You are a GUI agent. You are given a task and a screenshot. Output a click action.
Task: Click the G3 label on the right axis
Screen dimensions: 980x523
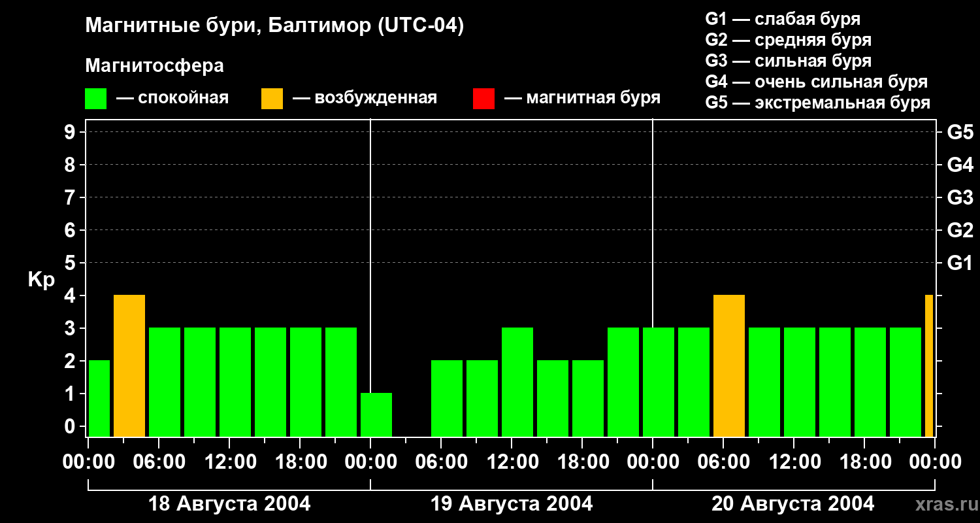tap(960, 197)
